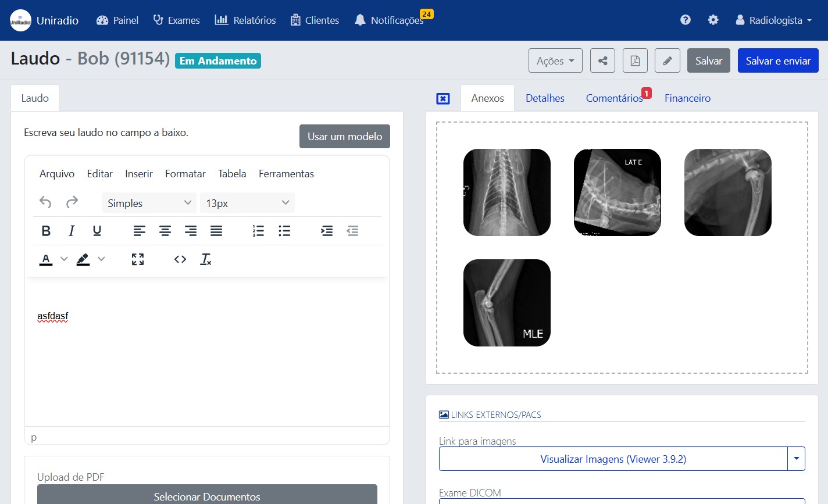Toggle italic text formatting

click(x=72, y=231)
